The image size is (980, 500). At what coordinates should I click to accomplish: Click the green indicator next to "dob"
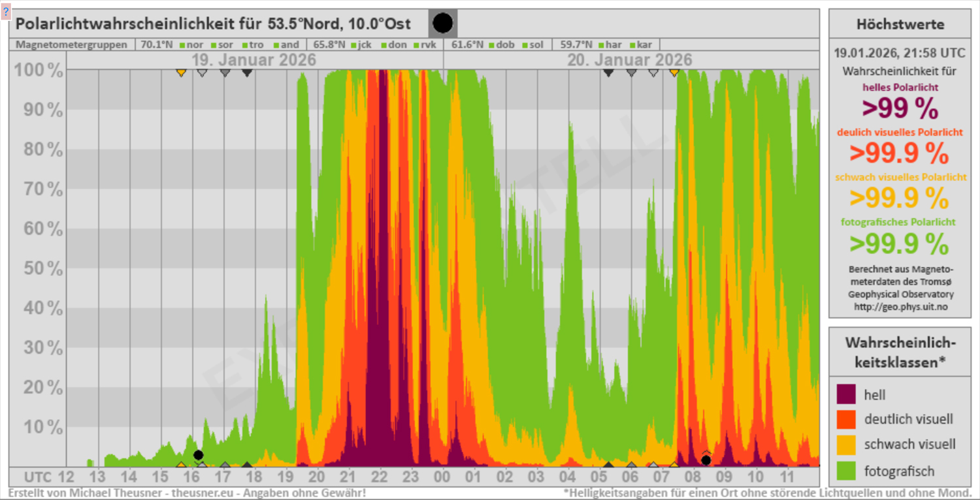click(491, 45)
